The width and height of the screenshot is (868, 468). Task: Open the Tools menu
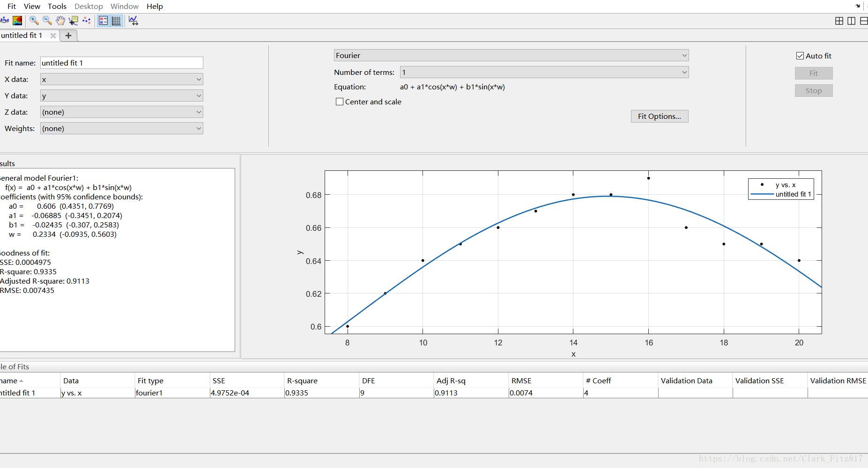pos(57,6)
